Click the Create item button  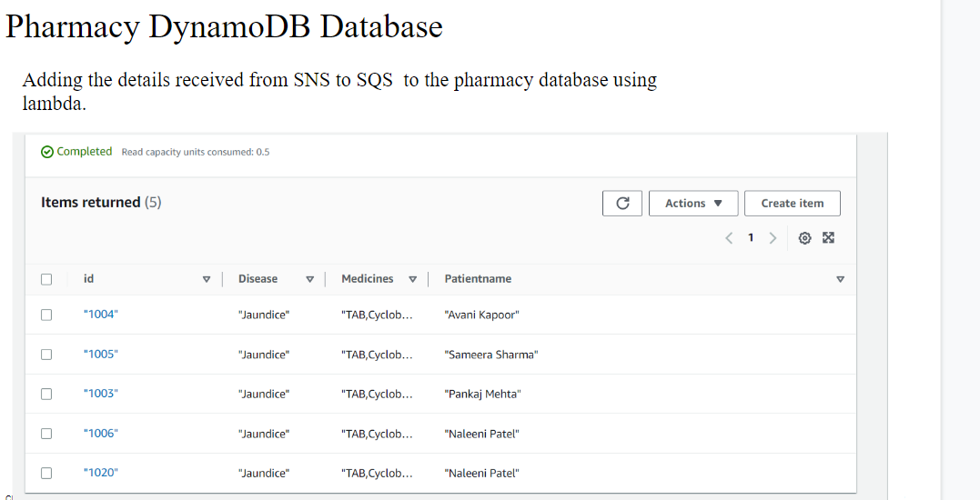(x=793, y=204)
